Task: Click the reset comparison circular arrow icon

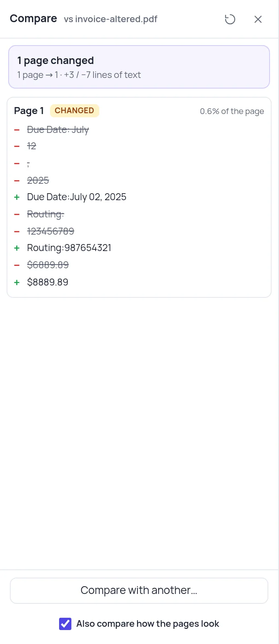Action: [x=230, y=19]
